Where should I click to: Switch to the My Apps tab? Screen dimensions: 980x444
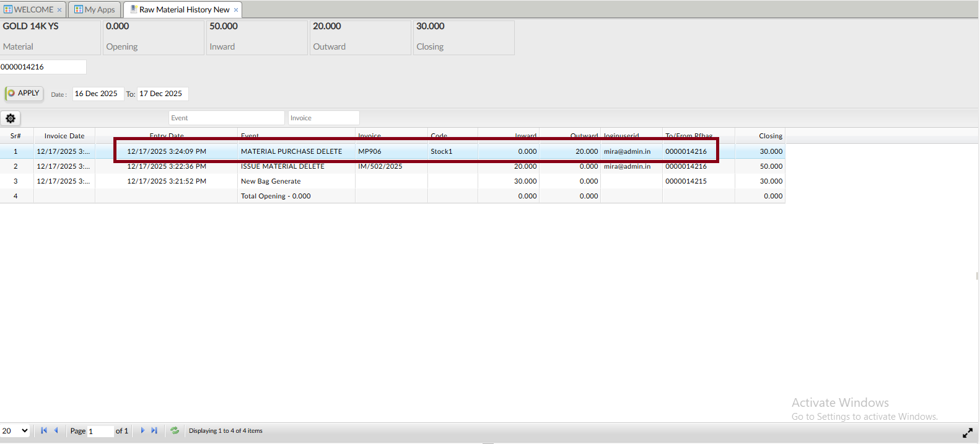pos(94,10)
